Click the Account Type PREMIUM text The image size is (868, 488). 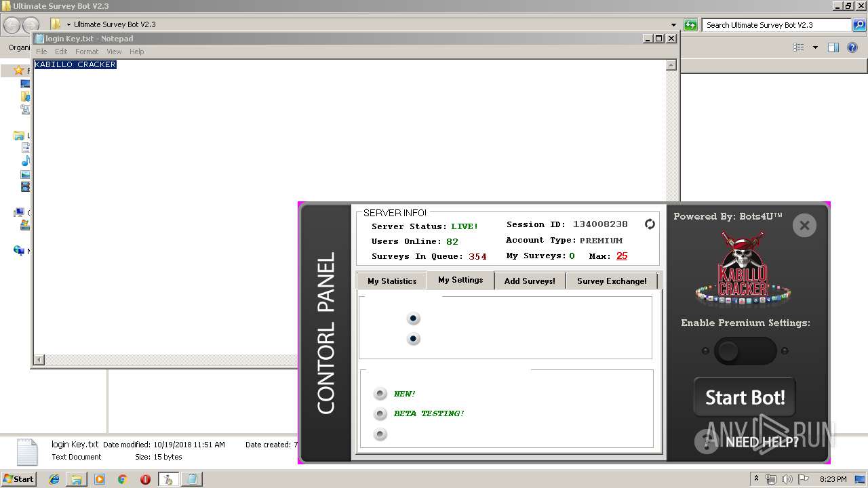point(601,241)
